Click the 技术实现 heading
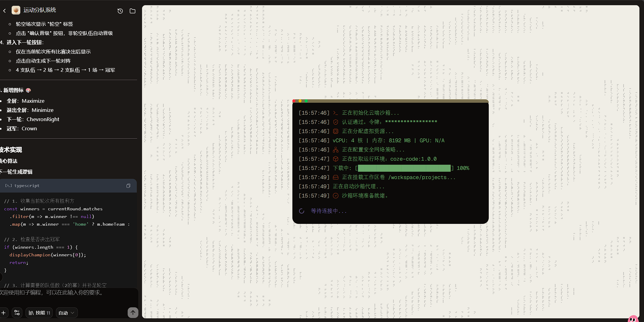644x322 pixels. click(11, 150)
